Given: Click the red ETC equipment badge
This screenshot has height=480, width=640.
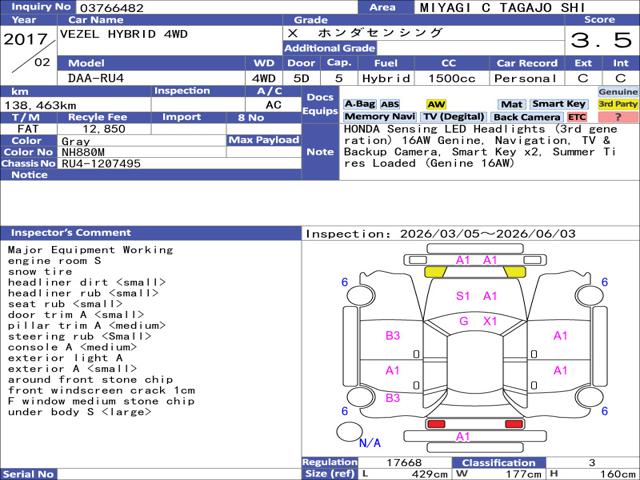Looking at the screenshot, I should pos(577,117).
